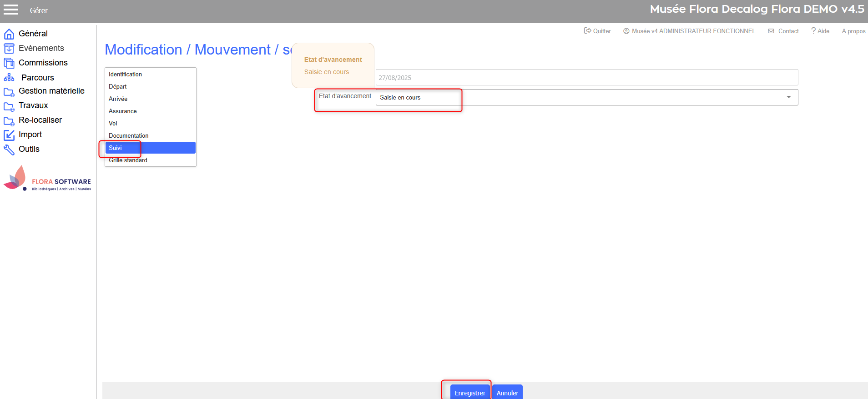
Task: Click the Gérer label in header
Action: pyautogui.click(x=39, y=10)
